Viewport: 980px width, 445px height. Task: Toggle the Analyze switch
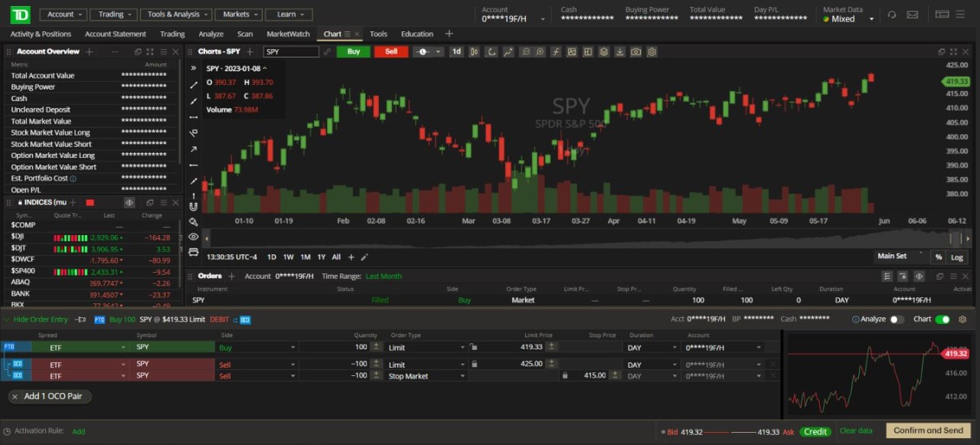point(897,319)
